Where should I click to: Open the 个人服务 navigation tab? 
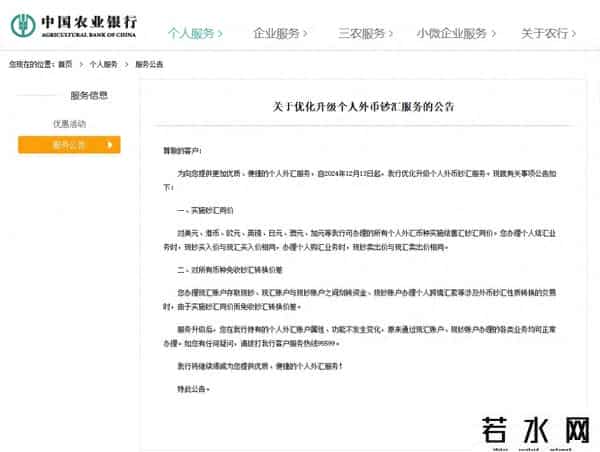(190, 33)
